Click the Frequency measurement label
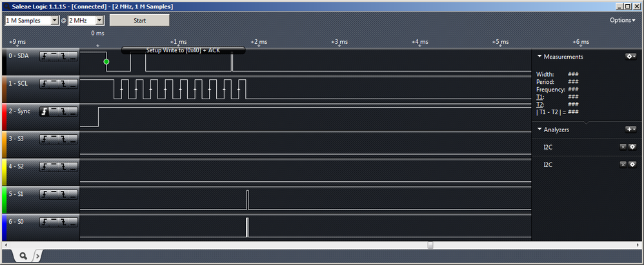644x265 pixels. pyautogui.click(x=551, y=90)
